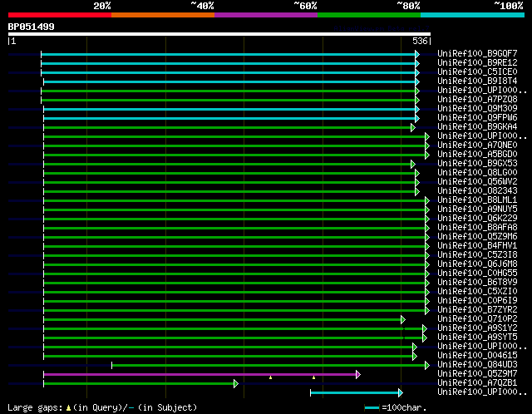The width and height of the screenshot is (532, 414).
Task: Click the cyan ~100% identity legend segment
Action: coord(471,14)
